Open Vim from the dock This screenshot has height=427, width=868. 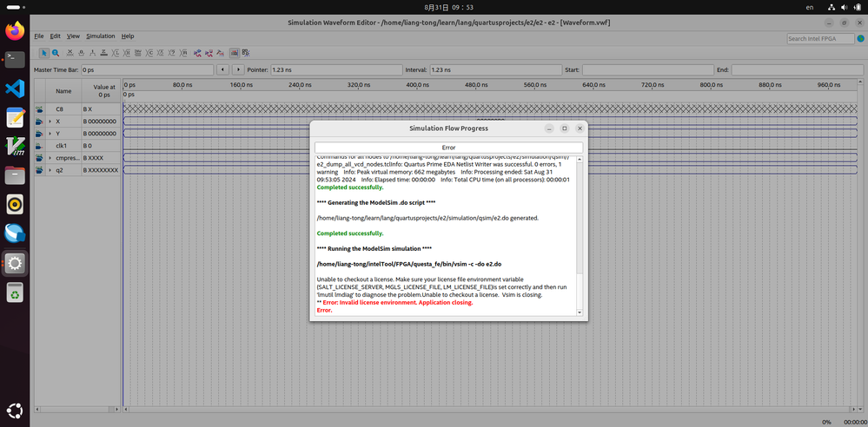click(x=15, y=147)
